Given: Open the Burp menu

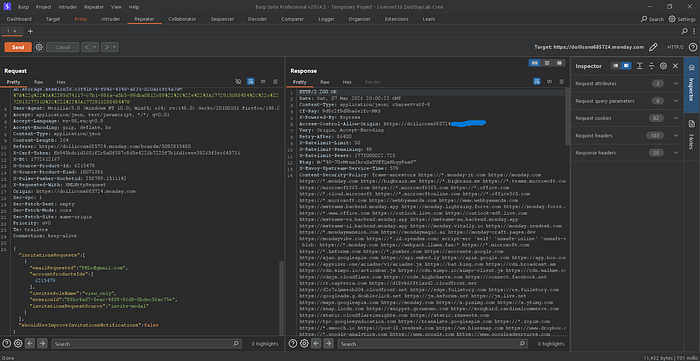Looking at the screenshot, I should pyautogui.click(x=23, y=7).
